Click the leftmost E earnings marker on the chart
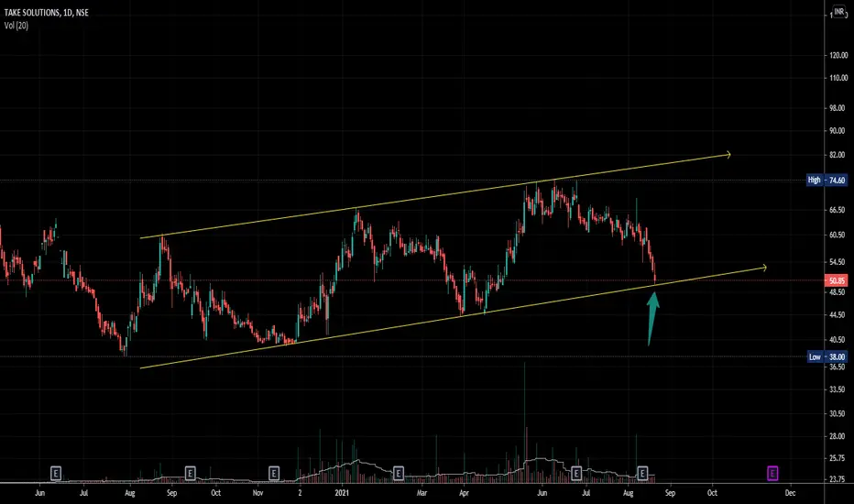Screen dimensions: 854x504 (x=56, y=473)
